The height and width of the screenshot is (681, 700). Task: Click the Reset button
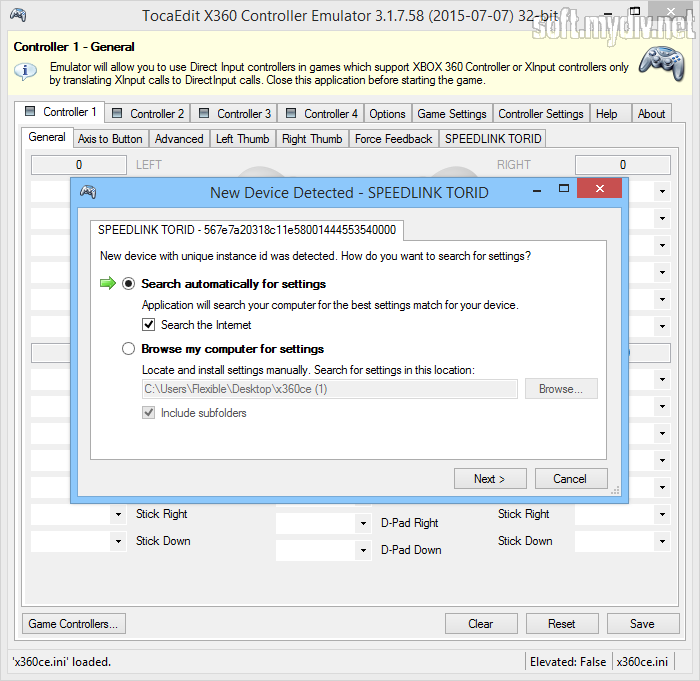coord(562,624)
